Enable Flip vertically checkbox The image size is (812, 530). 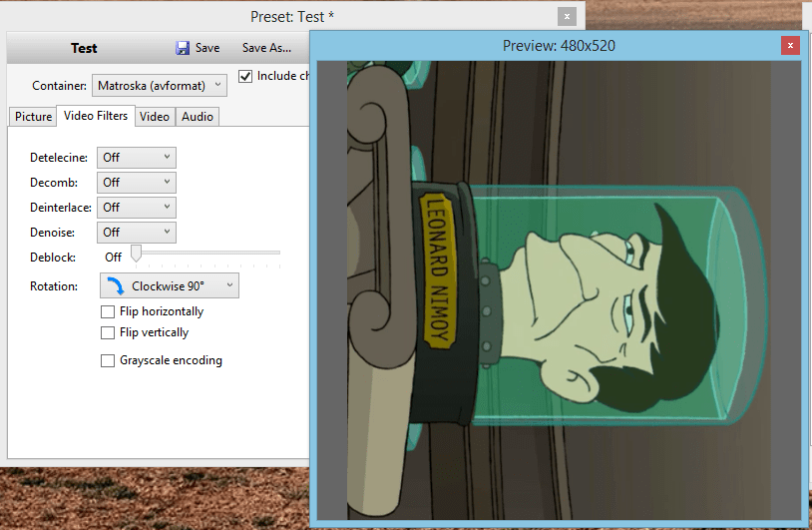[108, 332]
